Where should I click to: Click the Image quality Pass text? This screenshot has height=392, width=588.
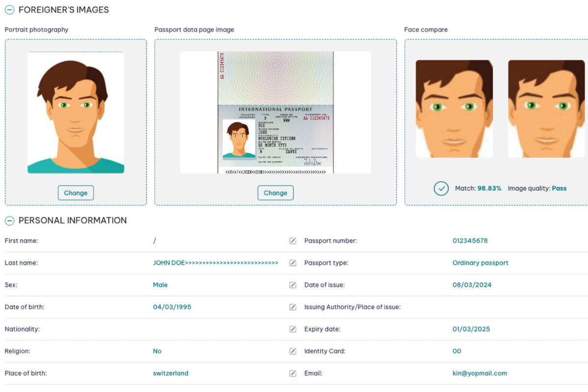(x=537, y=188)
